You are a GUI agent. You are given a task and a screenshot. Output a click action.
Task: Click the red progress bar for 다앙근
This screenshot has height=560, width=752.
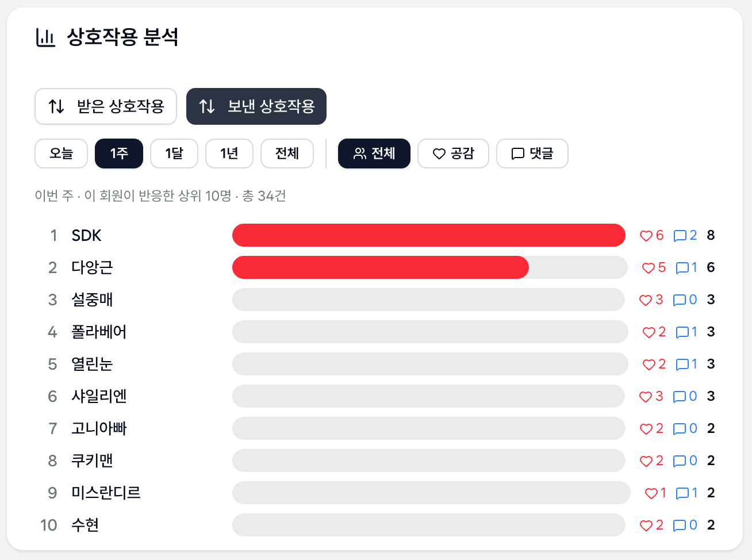tap(381, 267)
